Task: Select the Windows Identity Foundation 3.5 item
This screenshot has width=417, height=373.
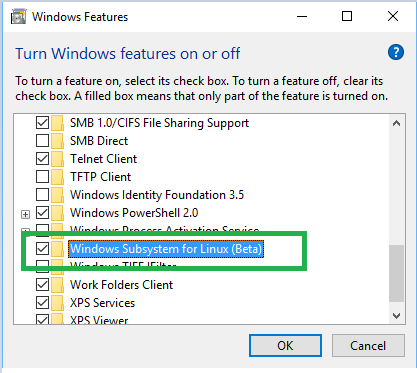Action: [x=157, y=195]
